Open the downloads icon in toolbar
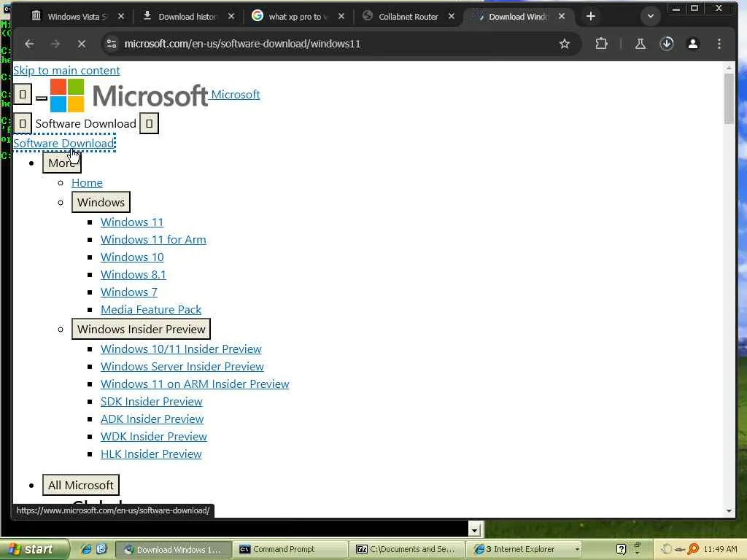Image resolution: width=747 pixels, height=560 pixels. click(x=667, y=44)
